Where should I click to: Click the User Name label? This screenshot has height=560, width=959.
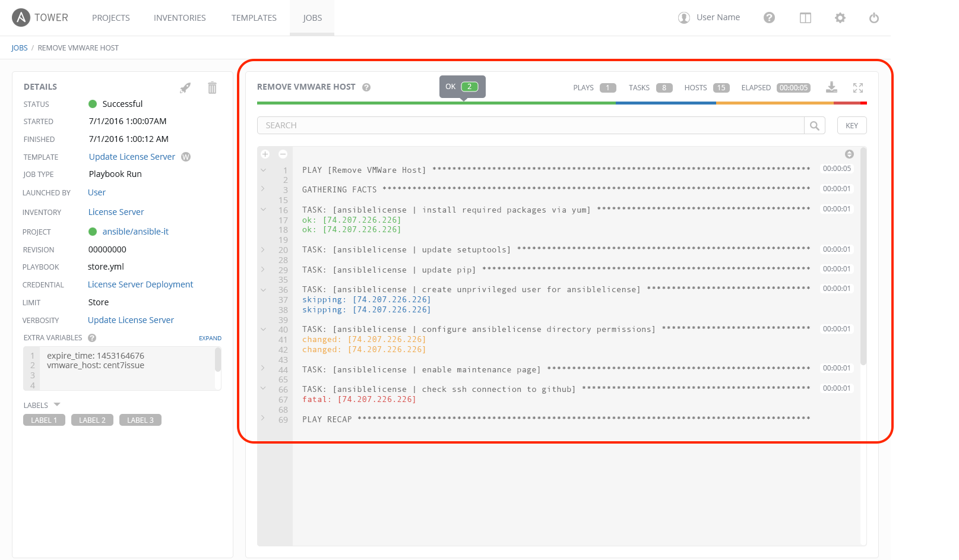(718, 17)
